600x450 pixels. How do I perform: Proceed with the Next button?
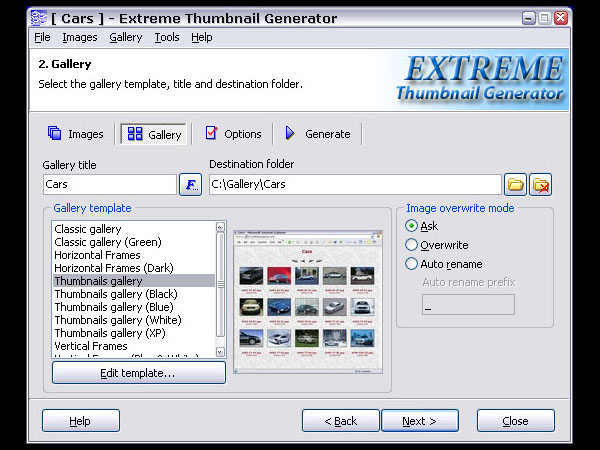coord(420,421)
